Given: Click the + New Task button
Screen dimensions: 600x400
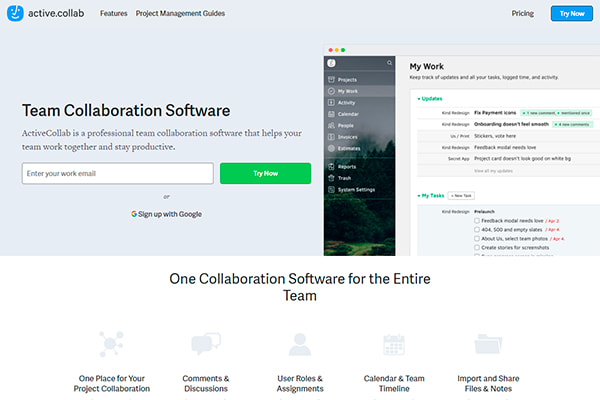Looking at the screenshot, I should tap(461, 196).
